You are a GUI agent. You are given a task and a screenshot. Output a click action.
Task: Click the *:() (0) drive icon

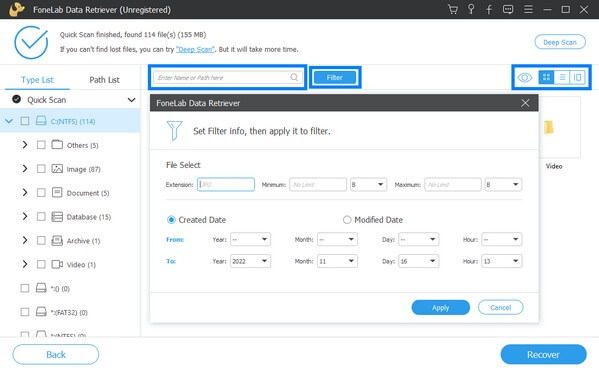(x=41, y=288)
